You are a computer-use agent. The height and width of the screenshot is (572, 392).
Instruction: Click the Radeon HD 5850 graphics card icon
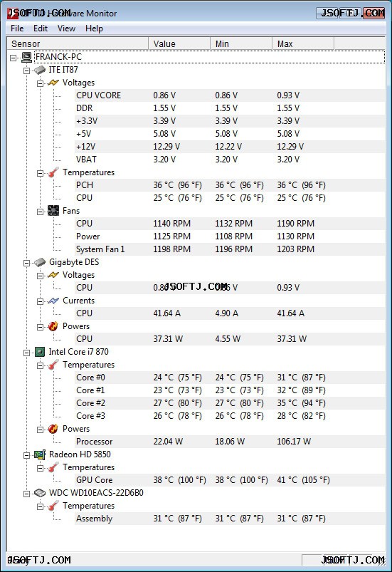tap(40, 454)
